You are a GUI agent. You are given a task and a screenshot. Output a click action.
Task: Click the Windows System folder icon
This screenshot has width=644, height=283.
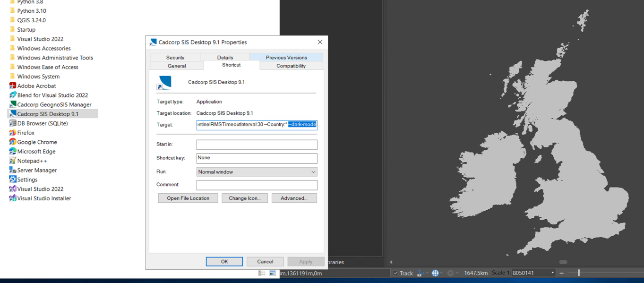point(13,76)
